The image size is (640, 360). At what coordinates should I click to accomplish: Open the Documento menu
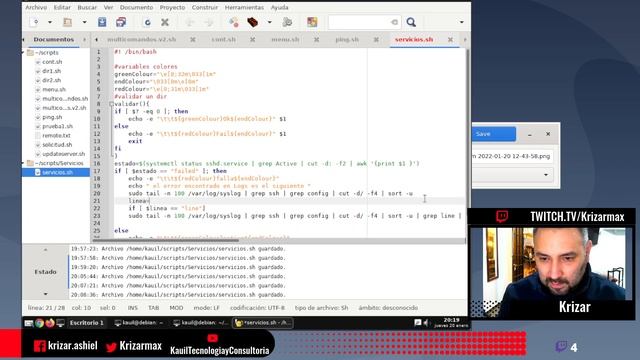tap(136, 7)
